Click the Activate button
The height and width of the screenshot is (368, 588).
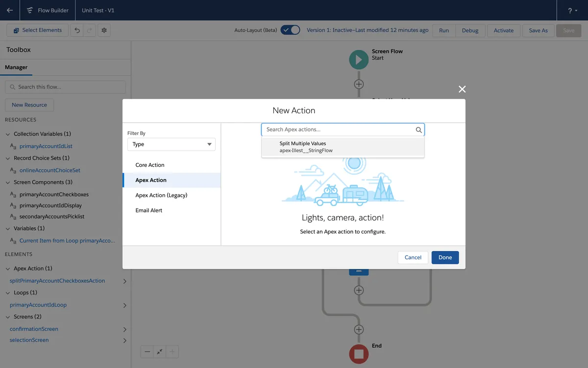click(504, 30)
